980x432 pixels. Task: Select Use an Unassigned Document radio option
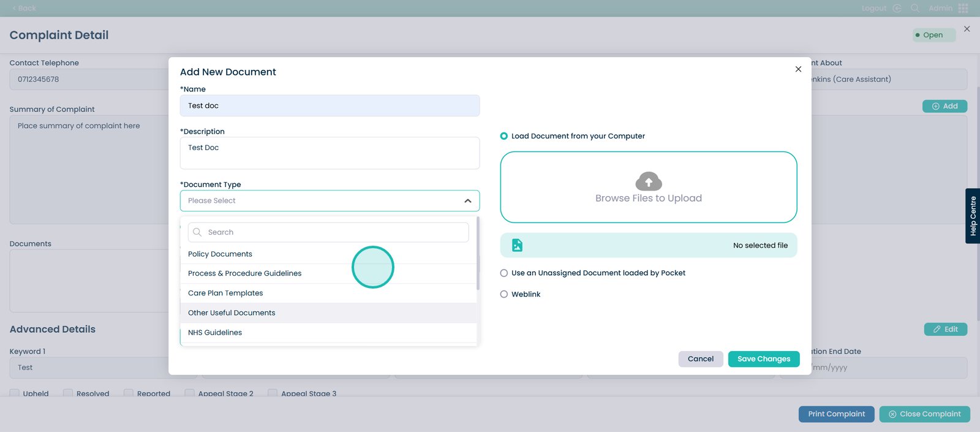(x=504, y=273)
